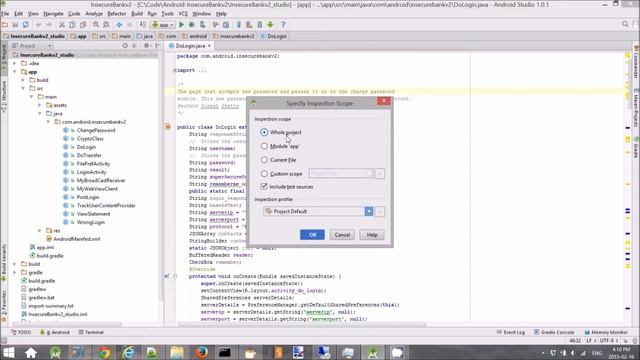Screen dimensions: 640x360
Task: Expand the res folder in tree
Action: pos(40,231)
